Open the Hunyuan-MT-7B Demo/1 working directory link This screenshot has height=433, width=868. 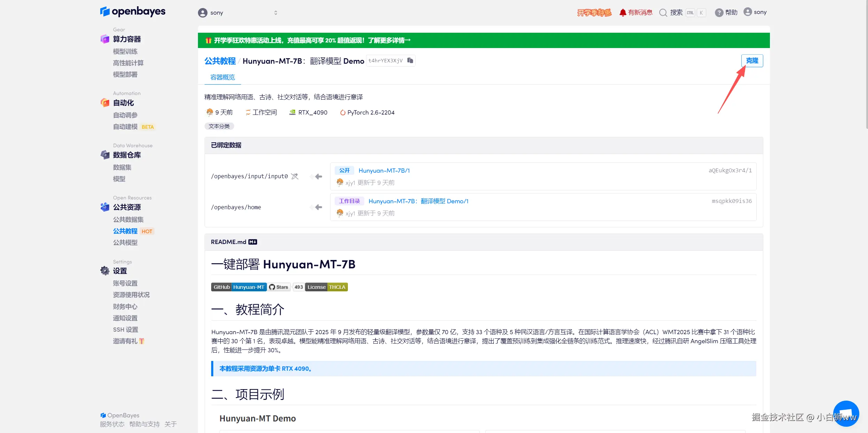tap(418, 201)
